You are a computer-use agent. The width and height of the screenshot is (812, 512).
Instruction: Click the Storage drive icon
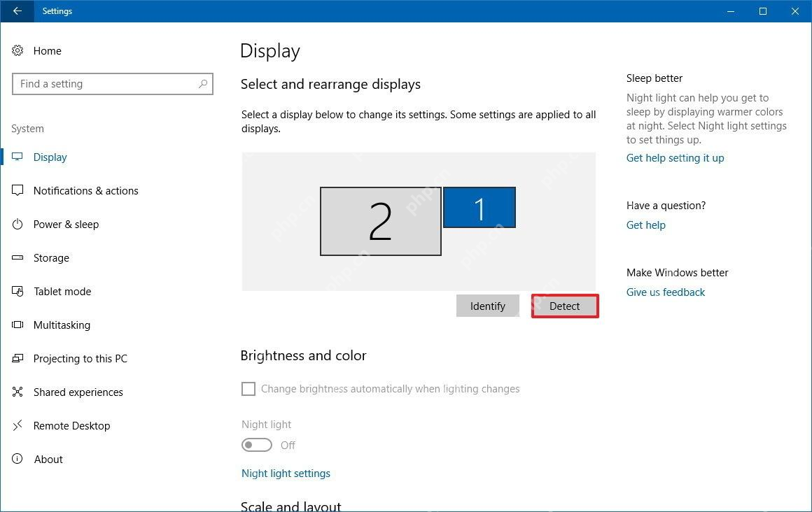coord(17,257)
